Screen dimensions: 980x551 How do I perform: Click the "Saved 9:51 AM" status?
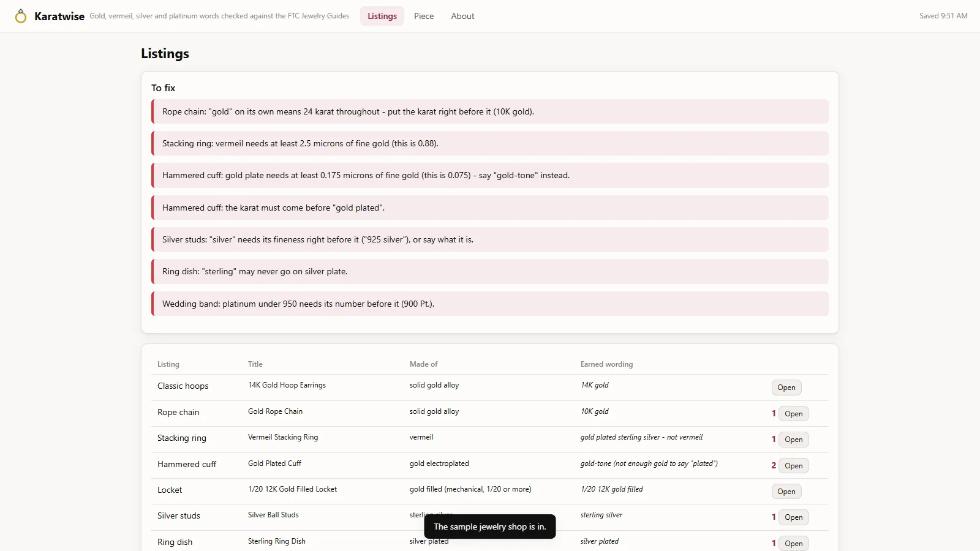pos(943,16)
